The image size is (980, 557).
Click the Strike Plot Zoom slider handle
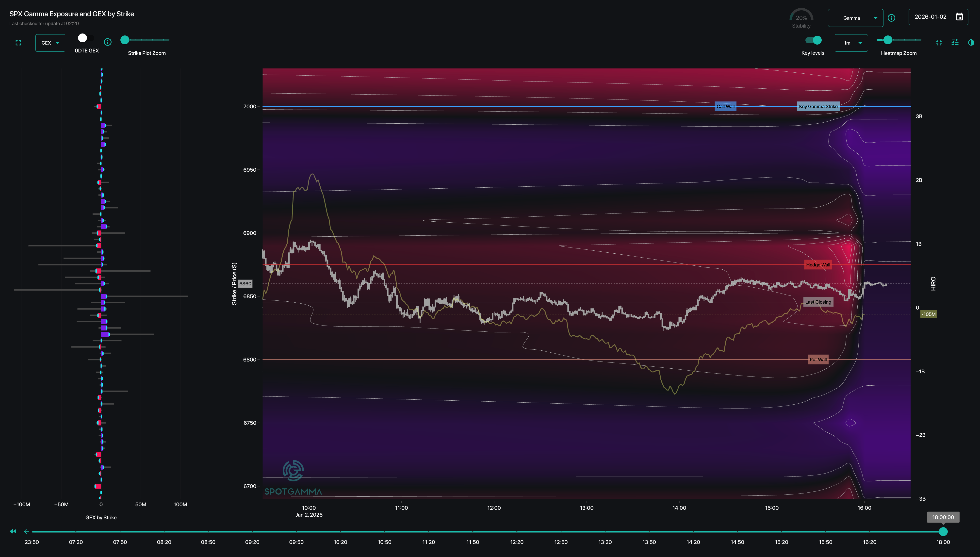[x=125, y=40]
